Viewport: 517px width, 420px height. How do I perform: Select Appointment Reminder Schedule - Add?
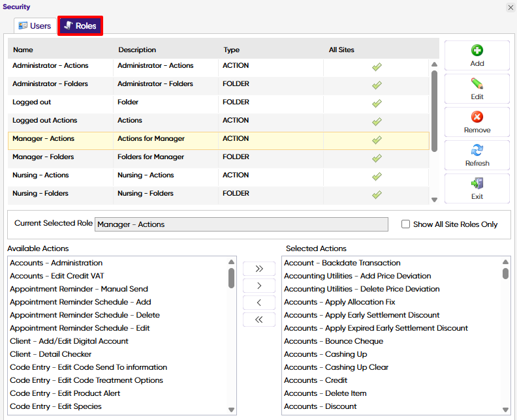(x=80, y=302)
